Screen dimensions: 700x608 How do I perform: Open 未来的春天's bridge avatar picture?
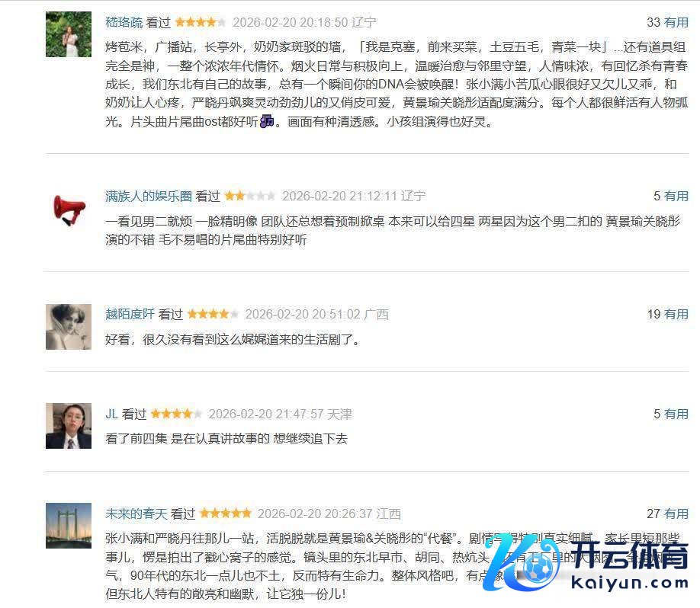click(69, 526)
